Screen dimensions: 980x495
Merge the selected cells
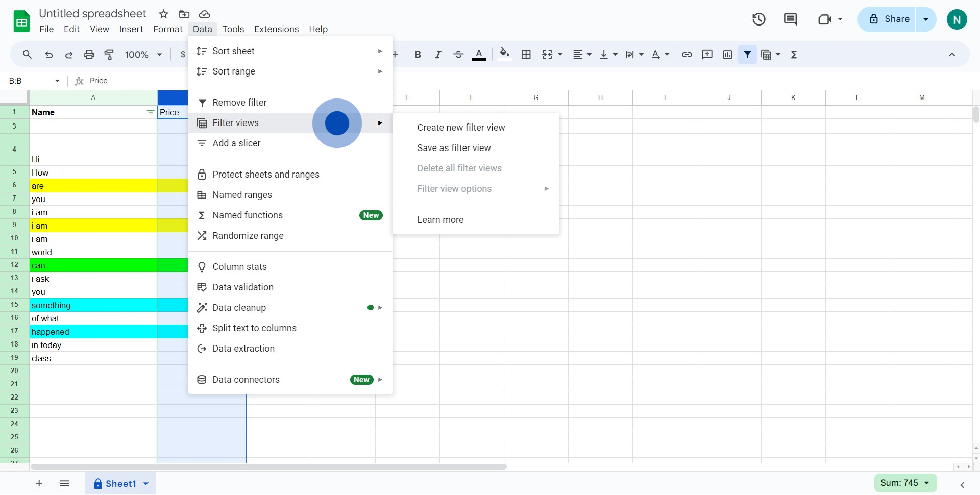pos(547,54)
